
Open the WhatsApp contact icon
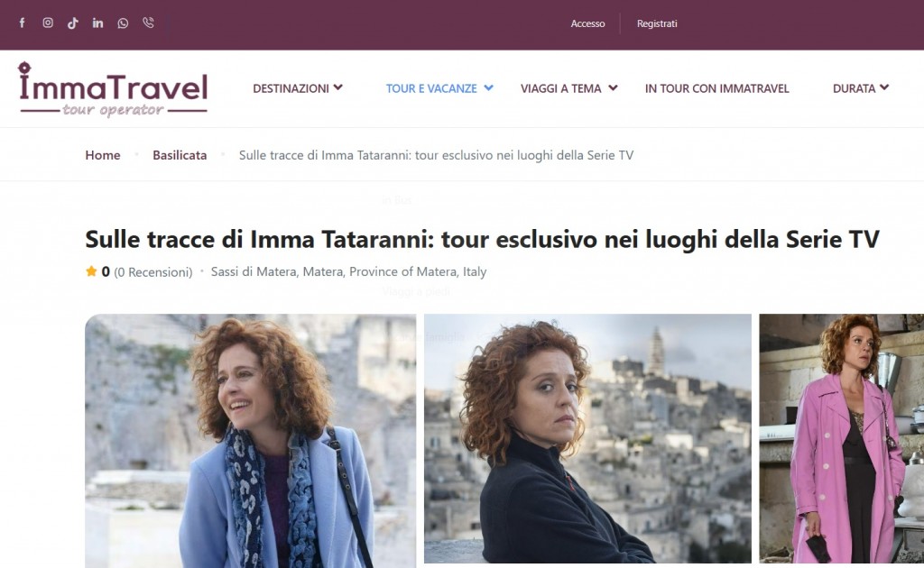click(123, 23)
